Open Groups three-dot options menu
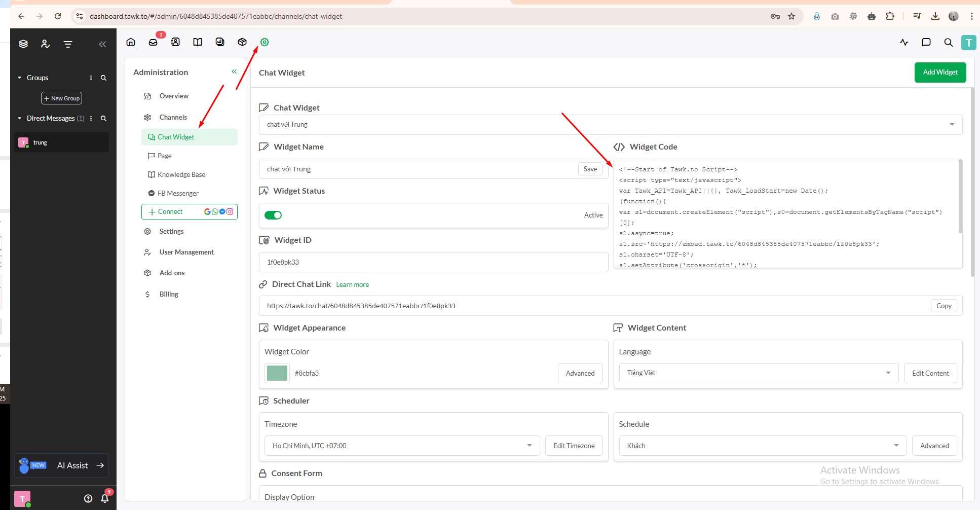This screenshot has height=510, width=980. tap(91, 78)
